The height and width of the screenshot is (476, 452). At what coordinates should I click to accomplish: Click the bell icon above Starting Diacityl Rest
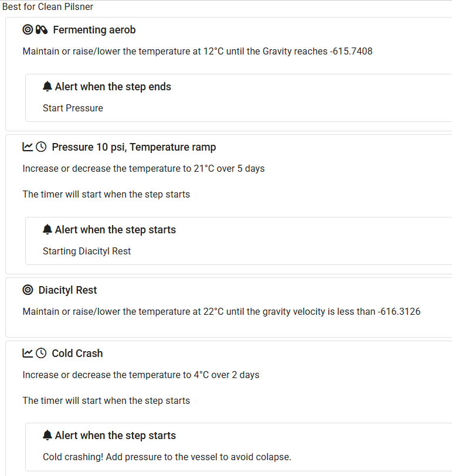pos(47,230)
